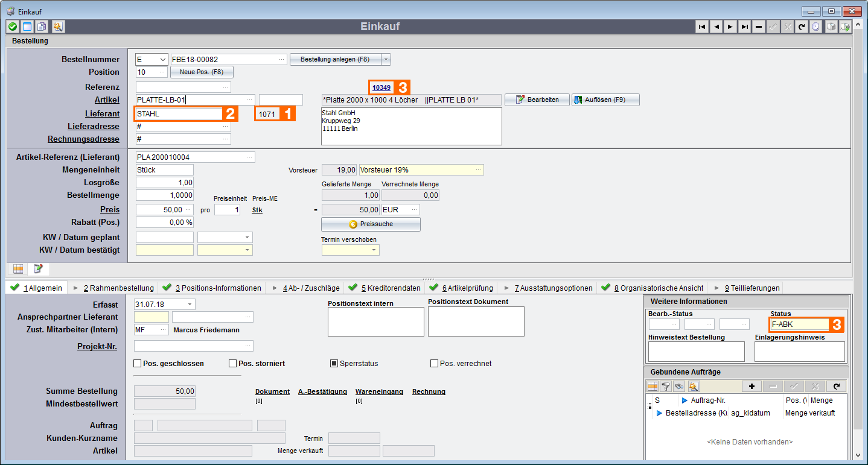Open the Wareneingang document link
Image resolution: width=868 pixels, height=465 pixels.
pyautogui.click(x=379, y=391)
